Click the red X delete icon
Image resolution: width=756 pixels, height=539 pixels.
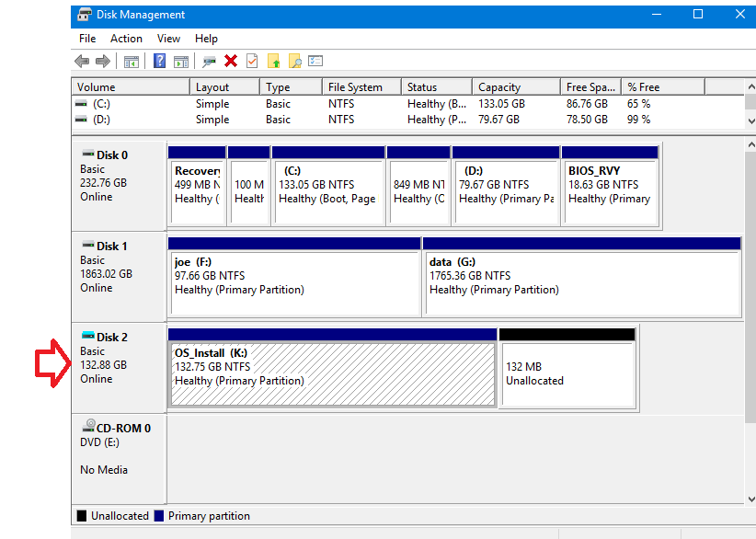(x=231, y=62)
